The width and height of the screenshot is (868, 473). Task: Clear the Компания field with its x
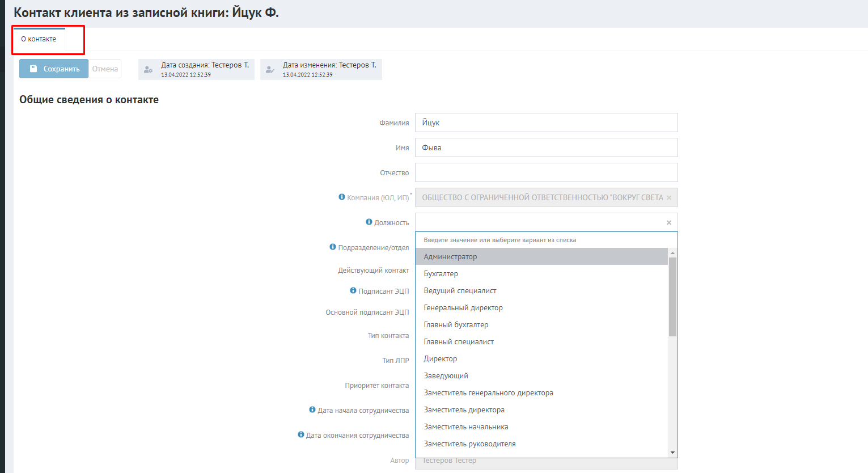[669, 197]
